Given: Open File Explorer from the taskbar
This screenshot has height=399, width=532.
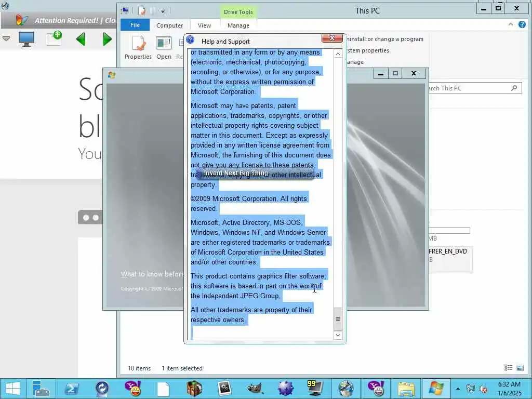Looking at the screenshot, I should point(406,389).
